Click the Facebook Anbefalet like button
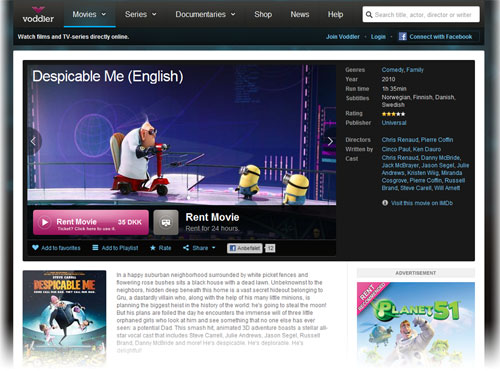500x371 pixels. point(245,248)
